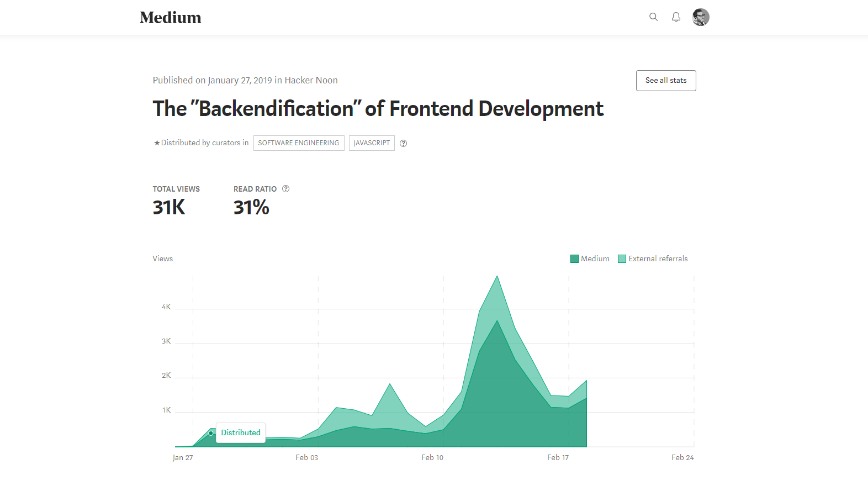
Task: Click the Medium legend label text
Action: click(x=595, y=259)
